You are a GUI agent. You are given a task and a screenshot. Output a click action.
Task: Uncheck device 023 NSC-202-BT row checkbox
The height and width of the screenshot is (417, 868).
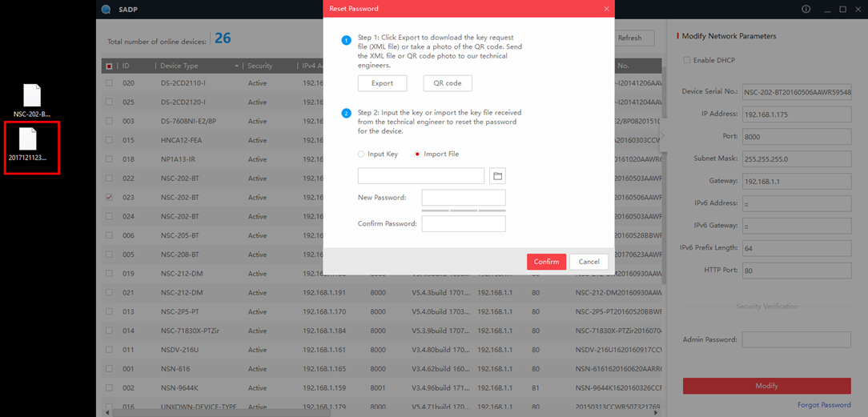pyautogui.click(x=109, y=197)
